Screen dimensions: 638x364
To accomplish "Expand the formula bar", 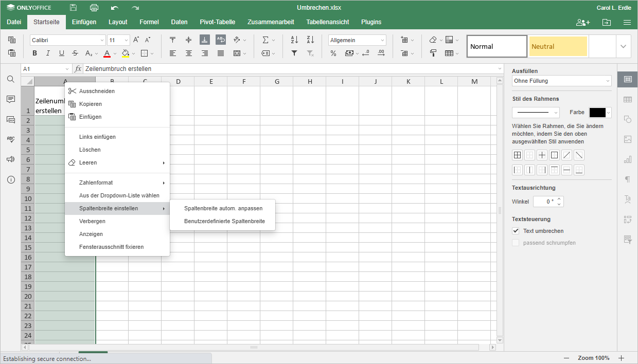I will [500, 68].
